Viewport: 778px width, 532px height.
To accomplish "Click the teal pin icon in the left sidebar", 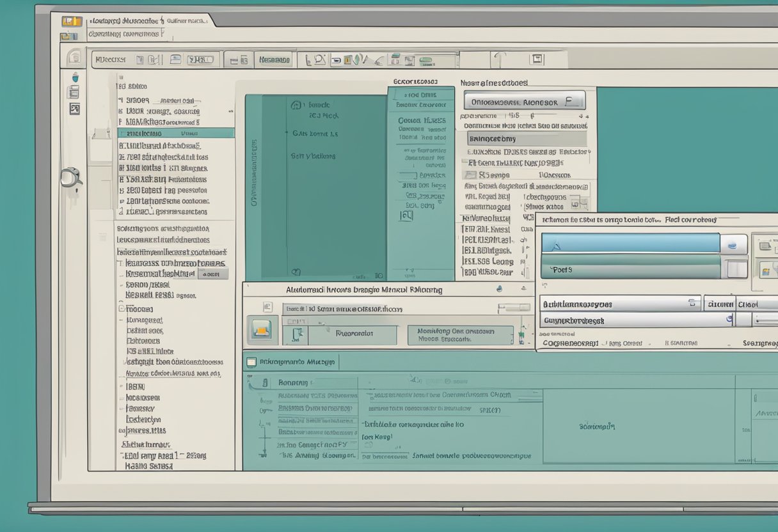I will pos(75,77).
